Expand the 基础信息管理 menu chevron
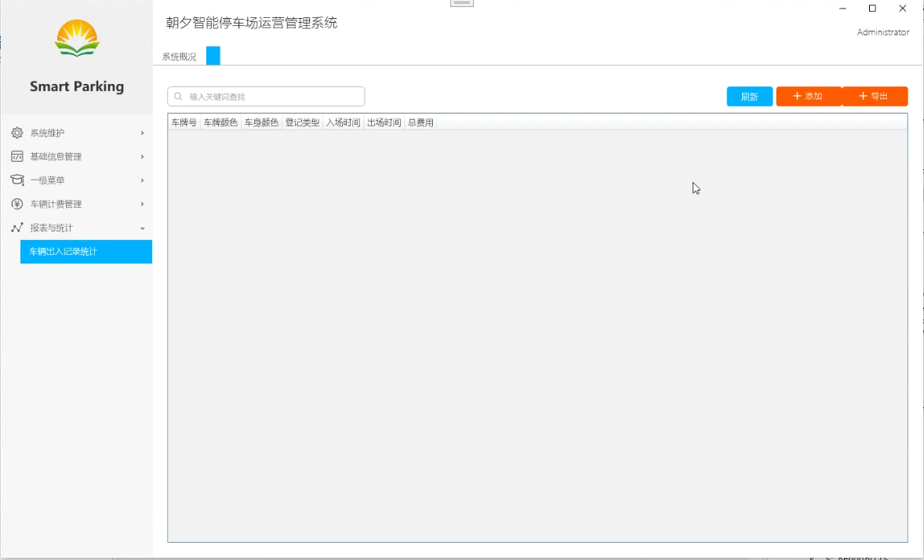This screenshot has height=560, width=924. [x=142, y=157]
